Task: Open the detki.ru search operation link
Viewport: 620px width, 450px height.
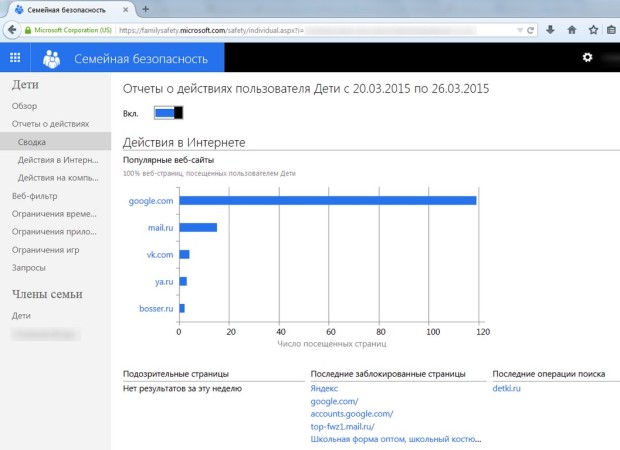Action: pos(507,388)
